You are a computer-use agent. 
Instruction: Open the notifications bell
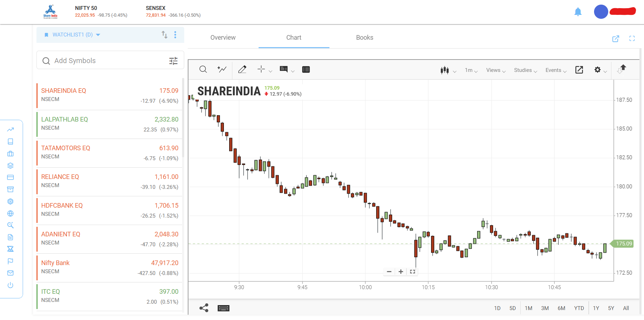pos(578,12)
